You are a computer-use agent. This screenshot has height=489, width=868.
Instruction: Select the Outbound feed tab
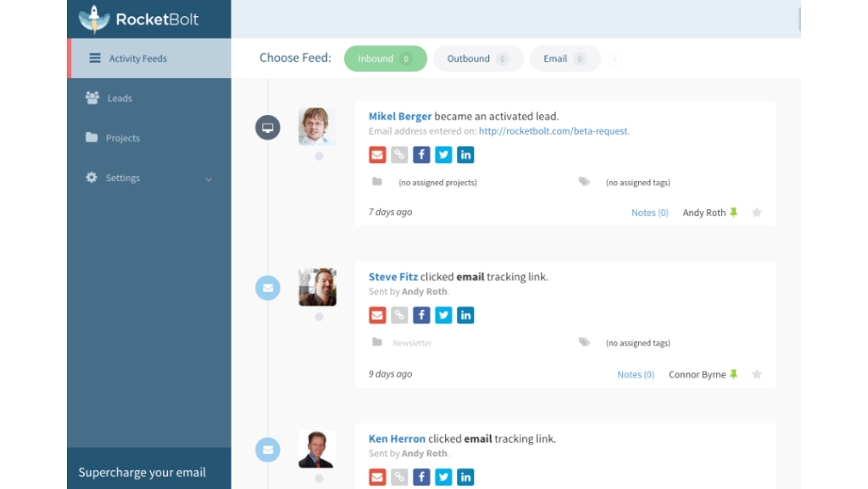pyautogui.click(x=478, y=58)
